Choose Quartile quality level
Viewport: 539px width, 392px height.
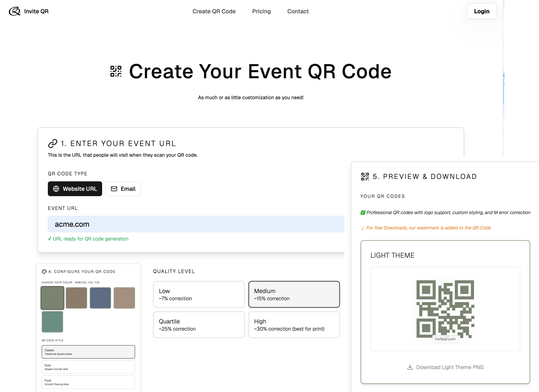pos(199,325)
